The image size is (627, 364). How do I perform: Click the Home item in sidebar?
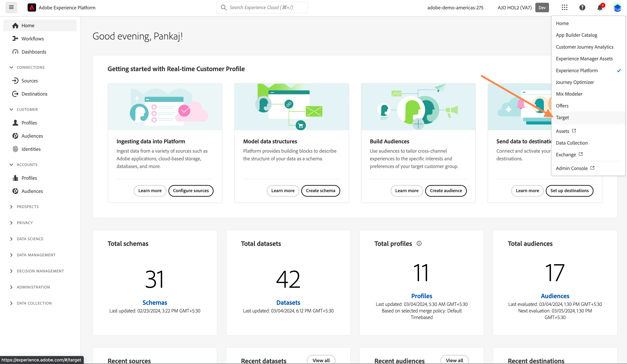(40, 25)
